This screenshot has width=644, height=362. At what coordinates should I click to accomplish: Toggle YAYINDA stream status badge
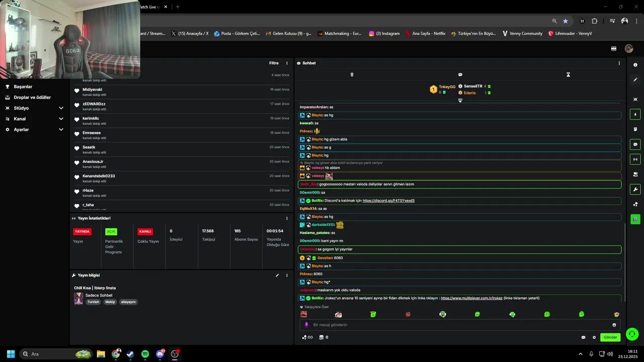[83, 232]
